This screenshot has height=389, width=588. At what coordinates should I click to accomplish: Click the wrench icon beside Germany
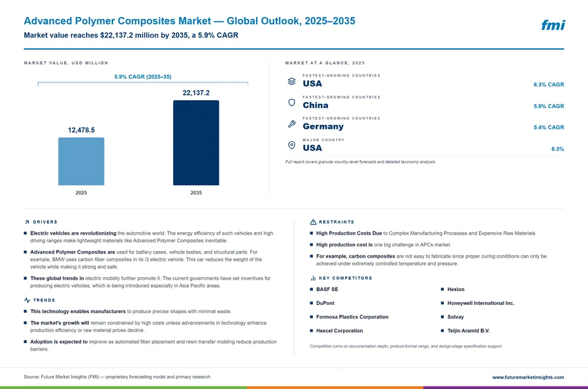click(291, 124)
